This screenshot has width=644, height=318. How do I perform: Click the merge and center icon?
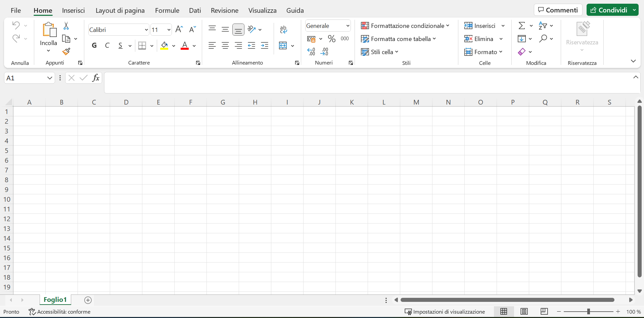283,45
